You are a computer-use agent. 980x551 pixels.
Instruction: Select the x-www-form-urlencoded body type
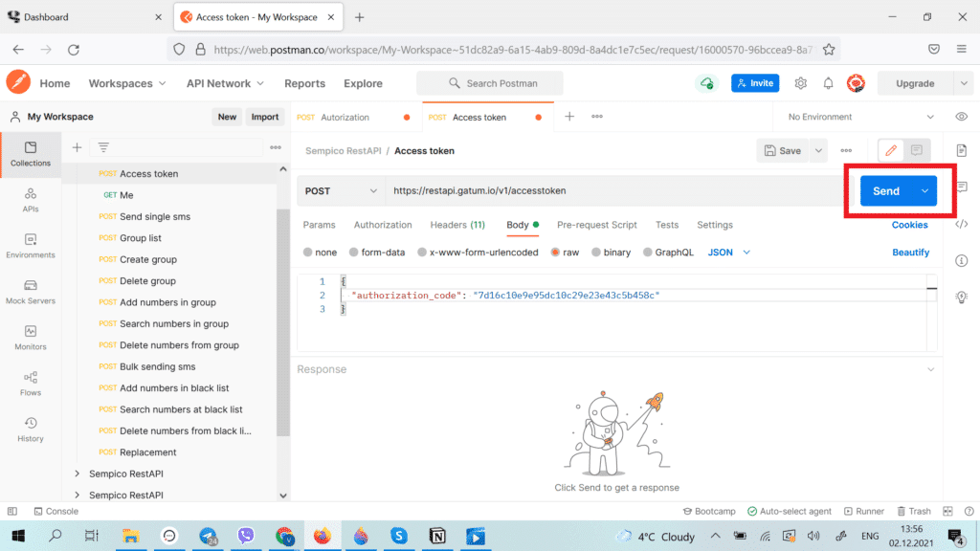click(x=478, y=253)
